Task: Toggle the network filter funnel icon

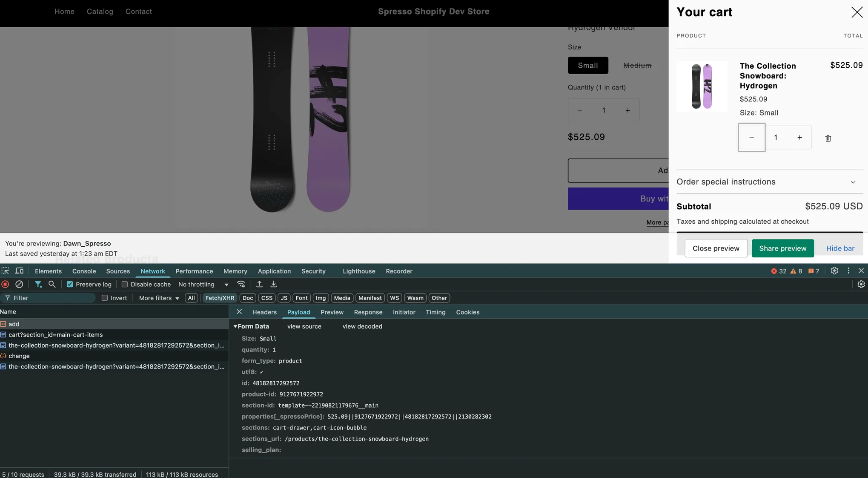Action: pyautogui.click(x=38, y=284)
